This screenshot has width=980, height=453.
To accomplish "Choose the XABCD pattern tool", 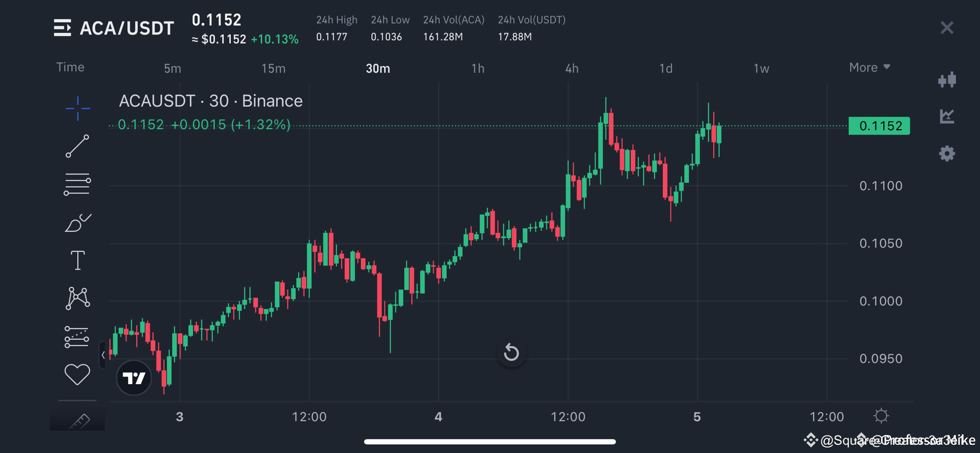I will click(x=77, y=298).
